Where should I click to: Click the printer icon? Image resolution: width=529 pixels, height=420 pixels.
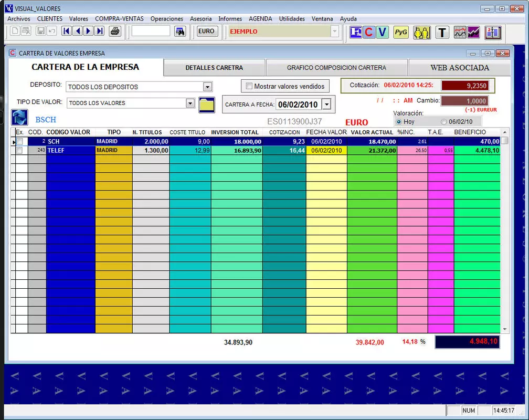click(115, 31)
